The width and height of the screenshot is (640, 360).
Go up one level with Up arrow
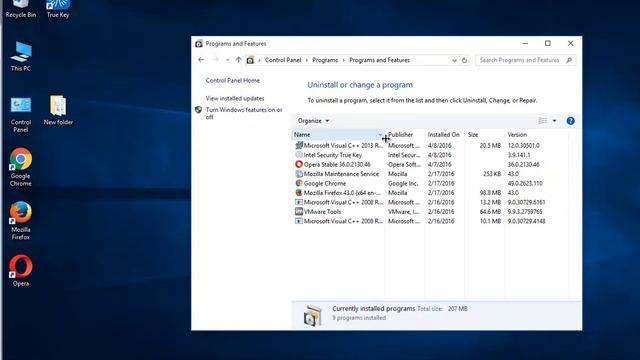click(x=239, y=60)
